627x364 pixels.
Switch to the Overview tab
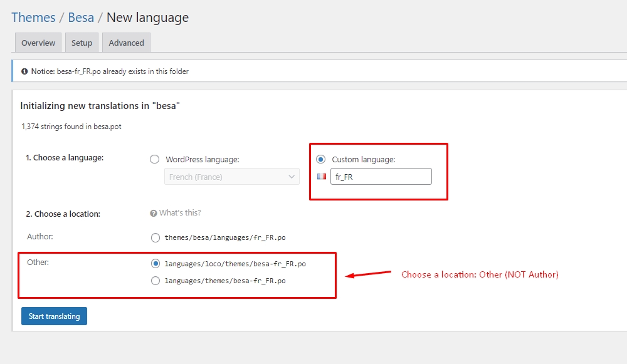pyautogui.click(x=38, y=43)
